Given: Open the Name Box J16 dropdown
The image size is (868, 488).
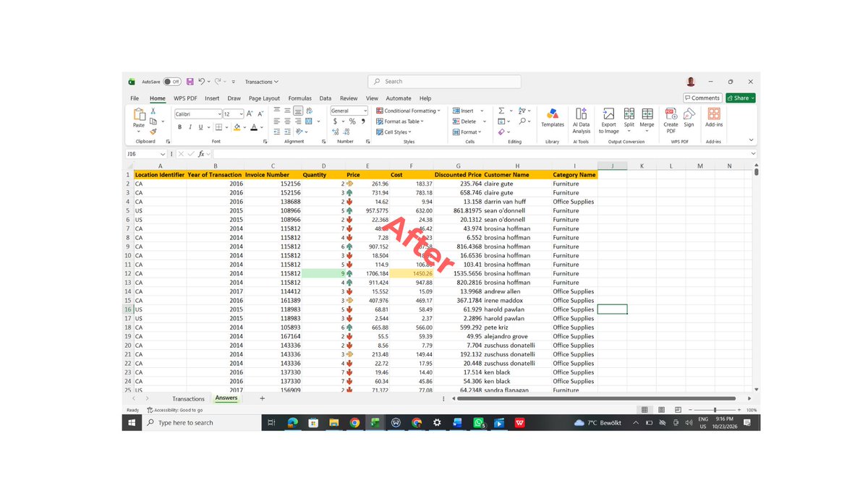Looking at the screenshot, I should 163,154.
